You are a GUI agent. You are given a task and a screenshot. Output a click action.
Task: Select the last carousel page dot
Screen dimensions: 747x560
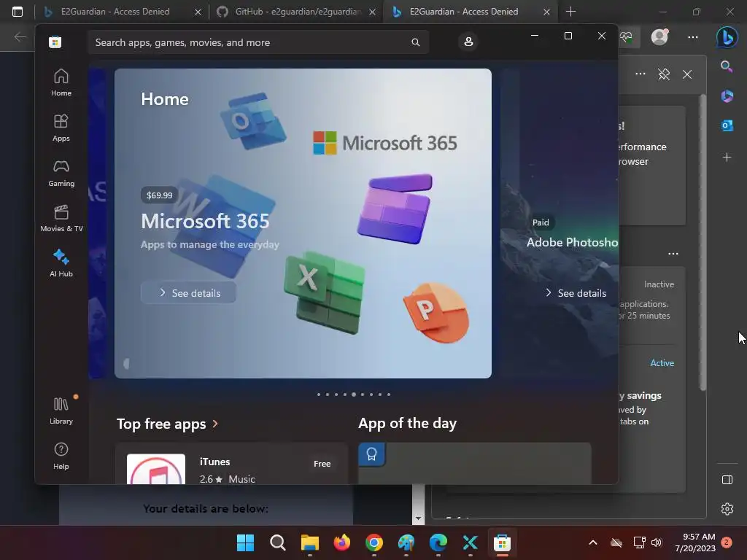389,394
